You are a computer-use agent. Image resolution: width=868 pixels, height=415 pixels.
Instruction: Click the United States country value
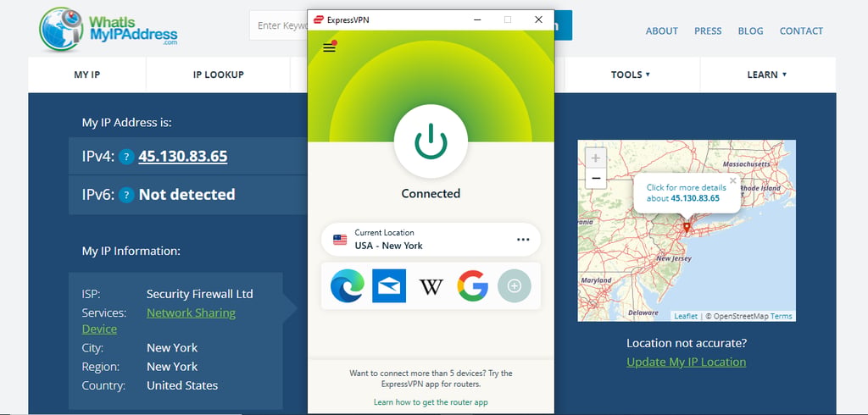click(182, 385)
